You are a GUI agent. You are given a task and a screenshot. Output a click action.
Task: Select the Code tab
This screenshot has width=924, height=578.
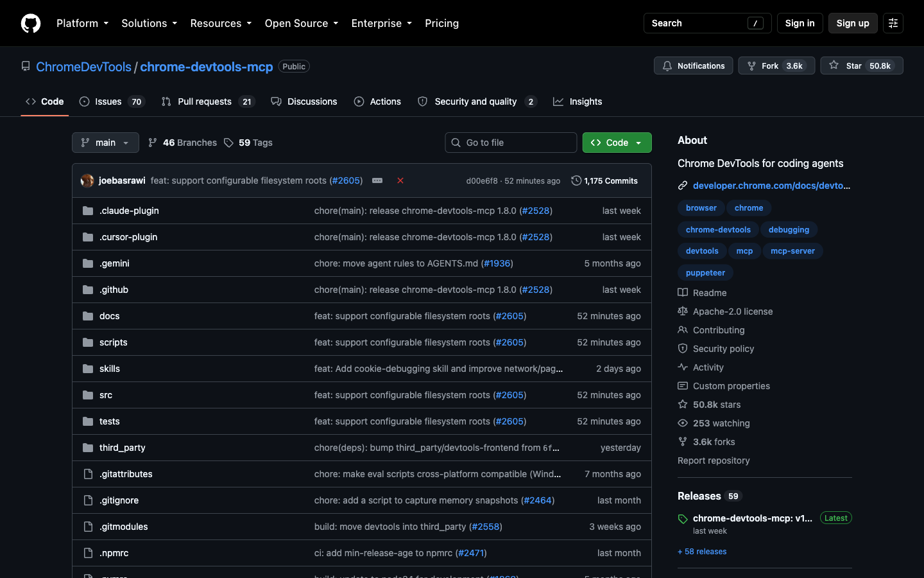pos(45,101)
